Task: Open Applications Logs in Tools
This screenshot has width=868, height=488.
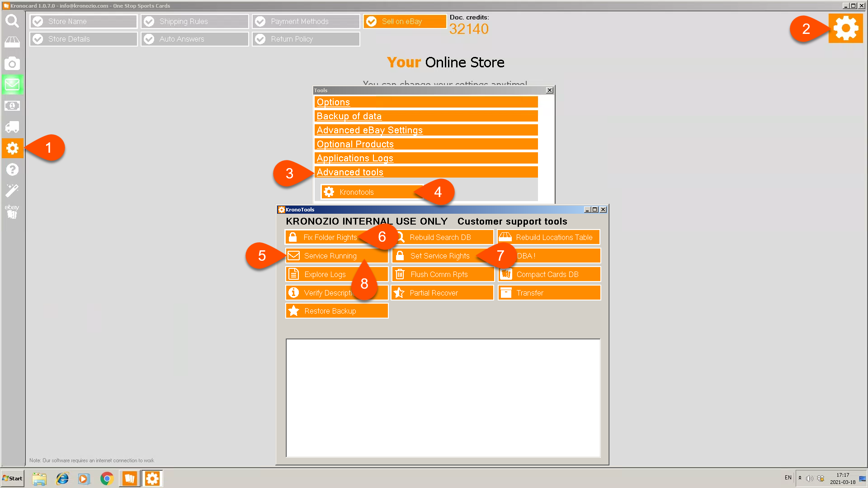Action: [426, 158]
